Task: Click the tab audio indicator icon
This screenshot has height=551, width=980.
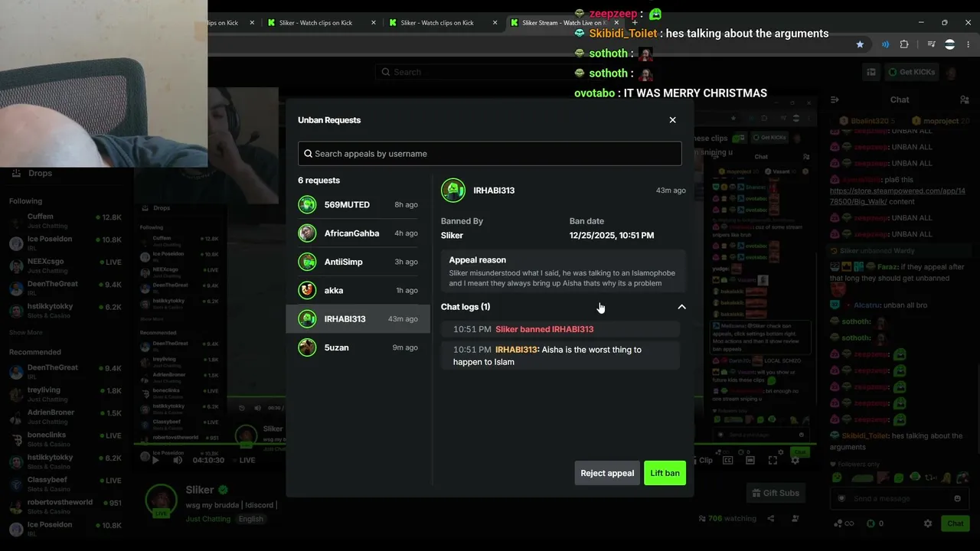Action: pyautogui.click(x=885, y=44)
